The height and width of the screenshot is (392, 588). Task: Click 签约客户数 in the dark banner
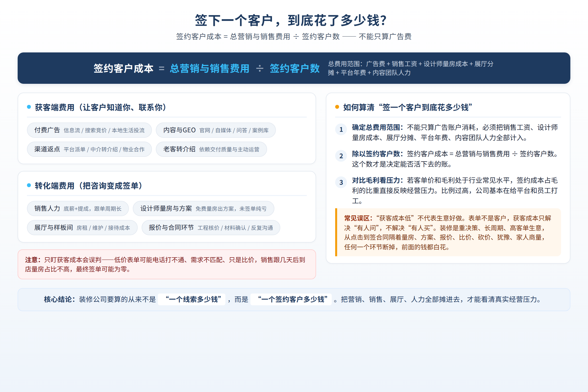point(295,68)
